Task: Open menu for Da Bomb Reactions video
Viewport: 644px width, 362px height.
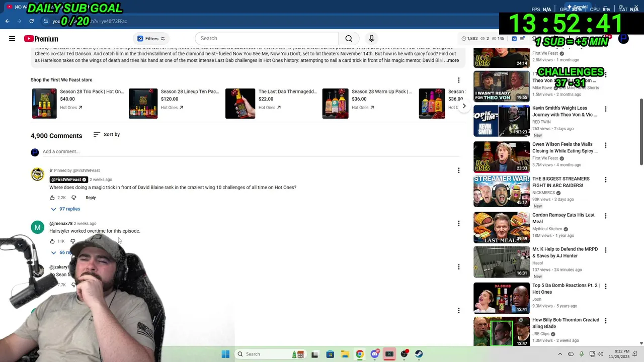Action: point(605,287)
